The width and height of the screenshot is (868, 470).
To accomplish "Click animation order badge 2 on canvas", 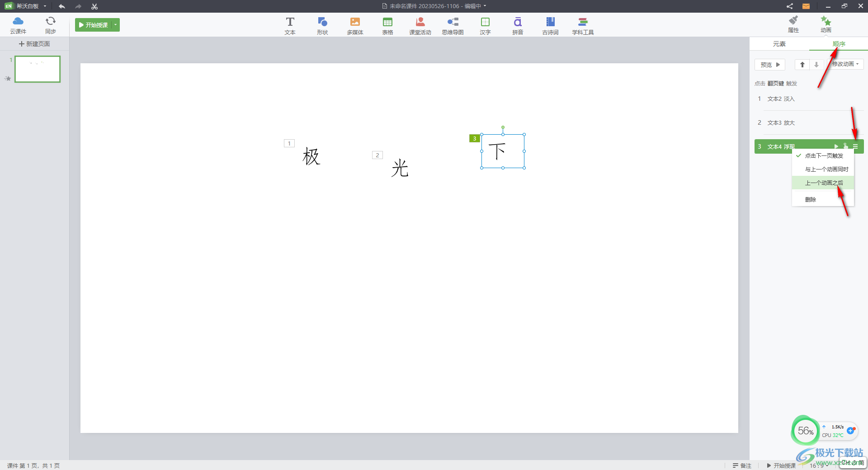I will coord(377,155).
